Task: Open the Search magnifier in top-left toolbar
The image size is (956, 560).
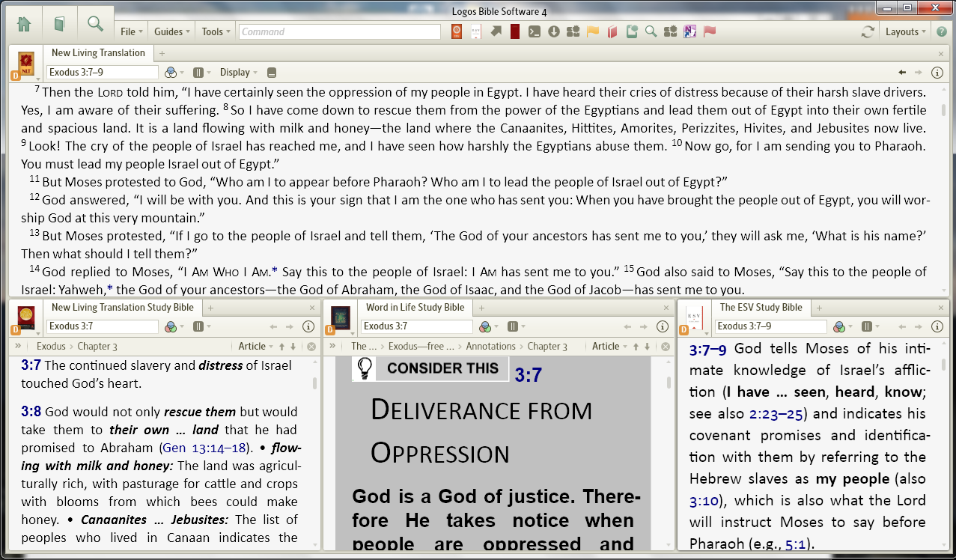Action: 95,24
